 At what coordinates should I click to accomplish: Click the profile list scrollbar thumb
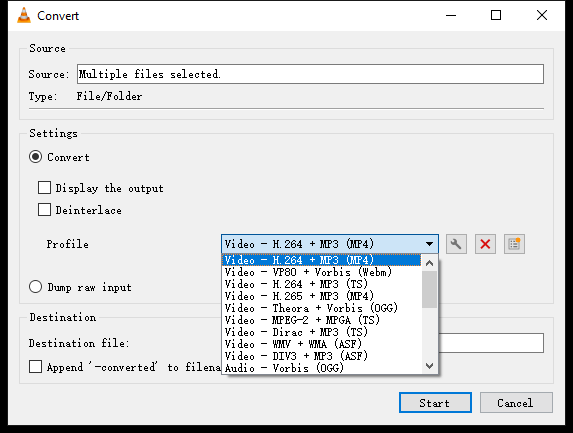coord(429,289)
